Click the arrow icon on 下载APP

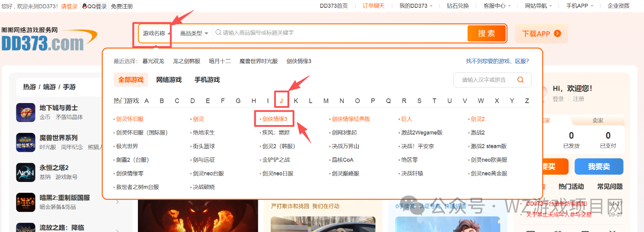click(557, 34)
